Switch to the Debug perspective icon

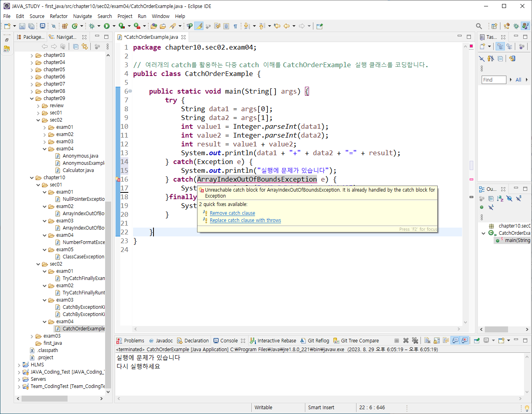(x=516, y=26)
